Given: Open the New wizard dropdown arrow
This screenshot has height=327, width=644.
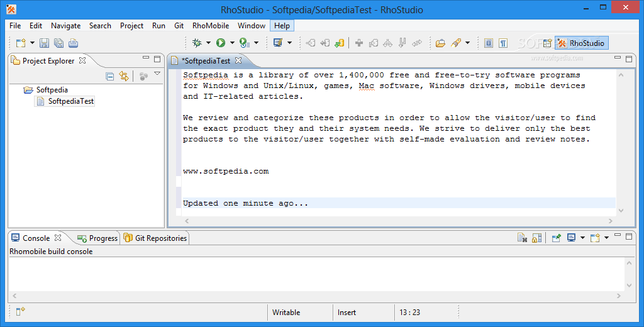Looking at the screenshot, I should pos(32,43).
